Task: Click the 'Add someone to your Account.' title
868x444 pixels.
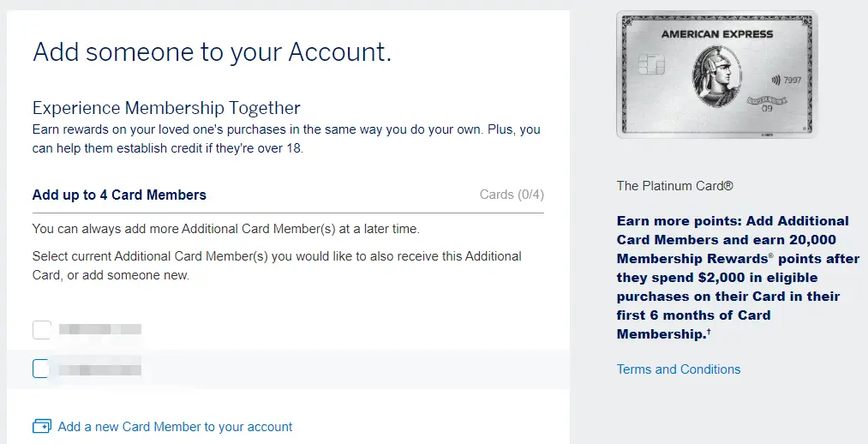Action: pyautogui.click(x=212, y=52)
